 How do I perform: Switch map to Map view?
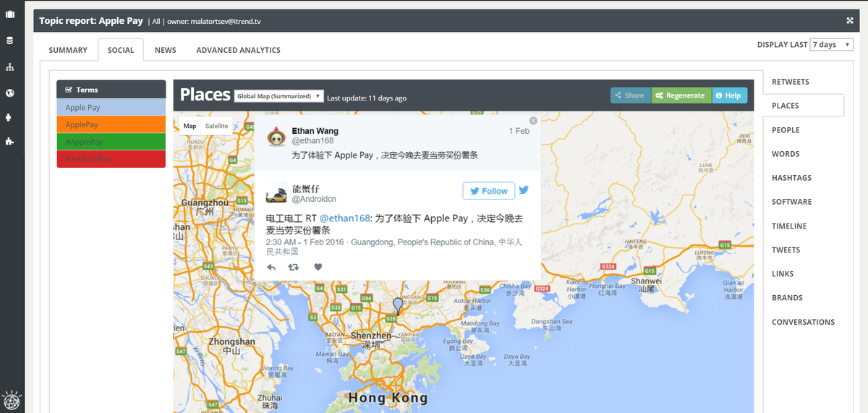coord(190,126)
